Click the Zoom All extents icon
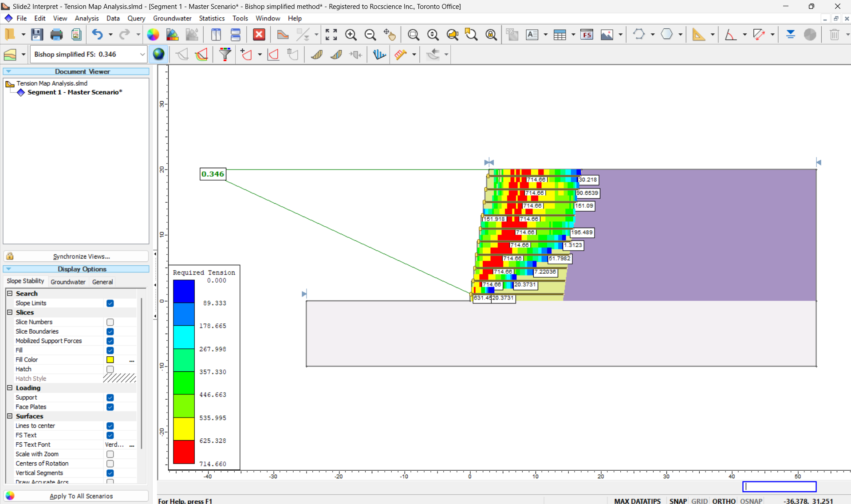 331,35
